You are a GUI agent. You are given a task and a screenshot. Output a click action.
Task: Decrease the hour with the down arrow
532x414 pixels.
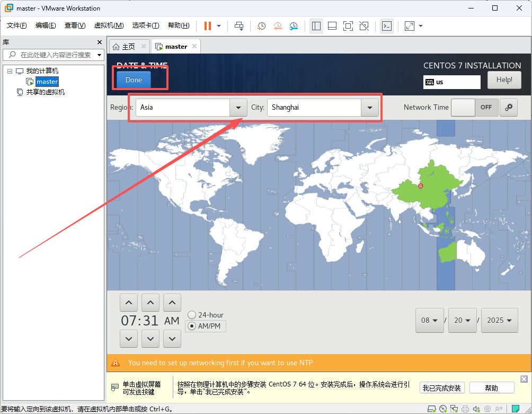click(129, 339)
